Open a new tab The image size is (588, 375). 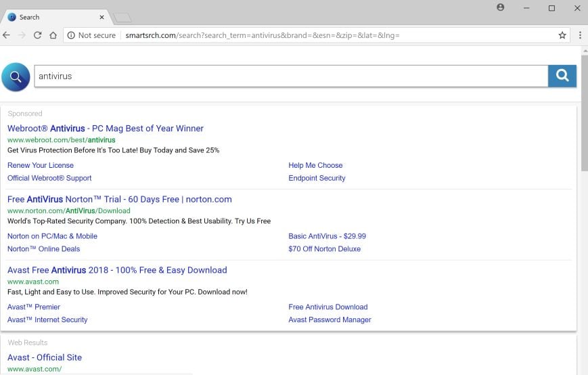(122, 17)
